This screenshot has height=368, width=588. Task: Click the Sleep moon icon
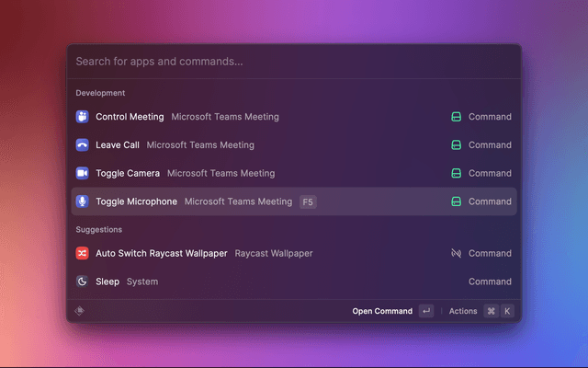(x=83, y=282)
